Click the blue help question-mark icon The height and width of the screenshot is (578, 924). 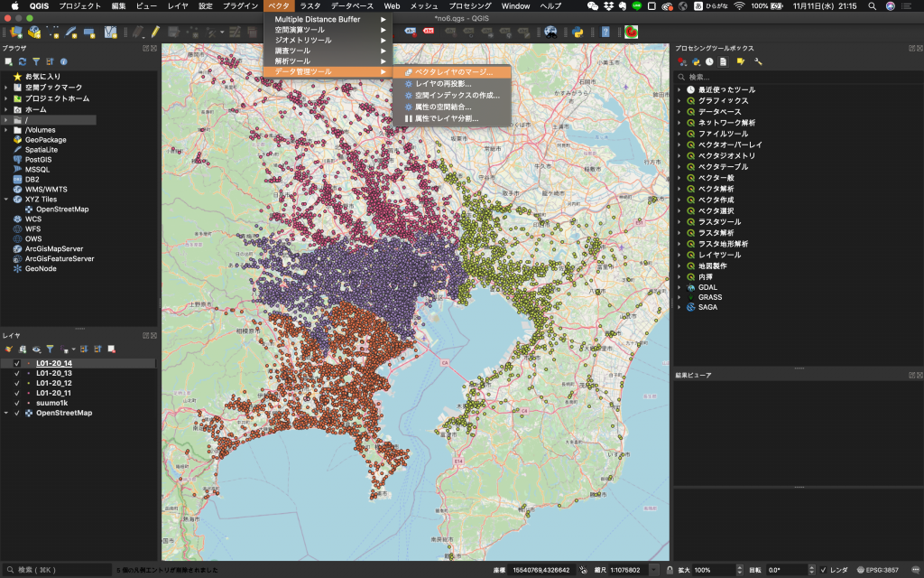605,32
